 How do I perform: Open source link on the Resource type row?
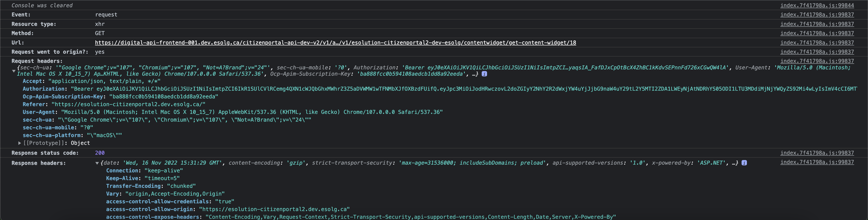[x=817, y=24]
